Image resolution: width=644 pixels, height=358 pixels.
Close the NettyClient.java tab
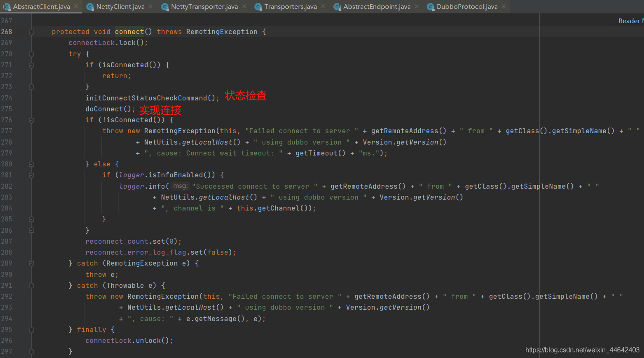[x=150, y=7]
